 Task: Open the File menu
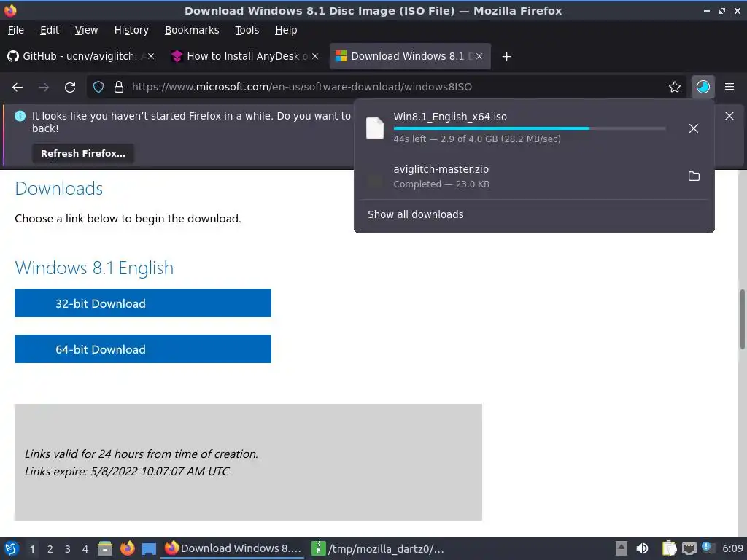16,30
